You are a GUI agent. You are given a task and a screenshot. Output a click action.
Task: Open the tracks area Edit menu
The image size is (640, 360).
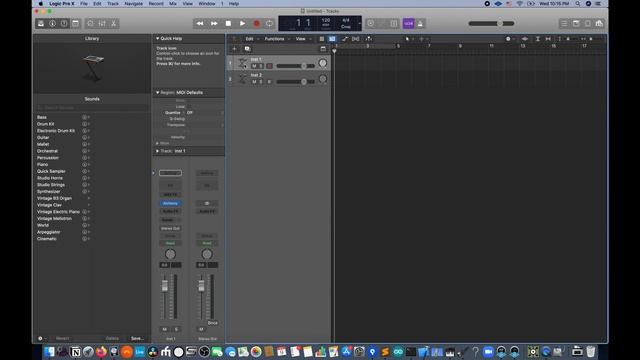click(x=251, y=39)
